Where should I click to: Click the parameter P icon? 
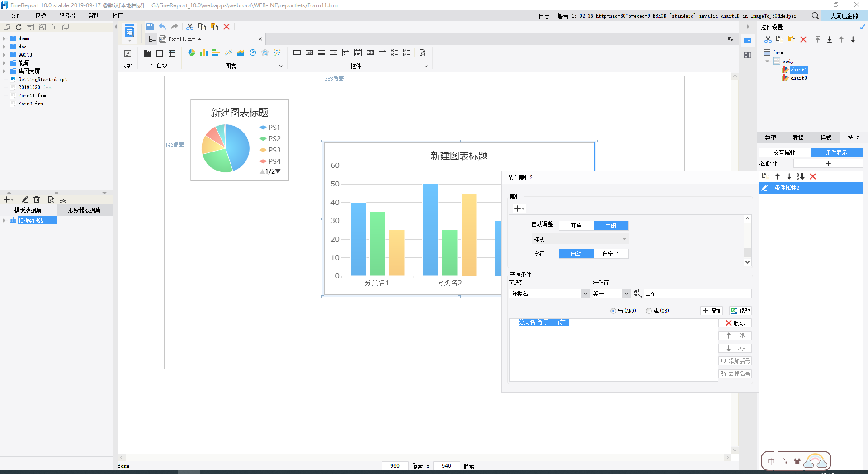[x=127, y=53]
